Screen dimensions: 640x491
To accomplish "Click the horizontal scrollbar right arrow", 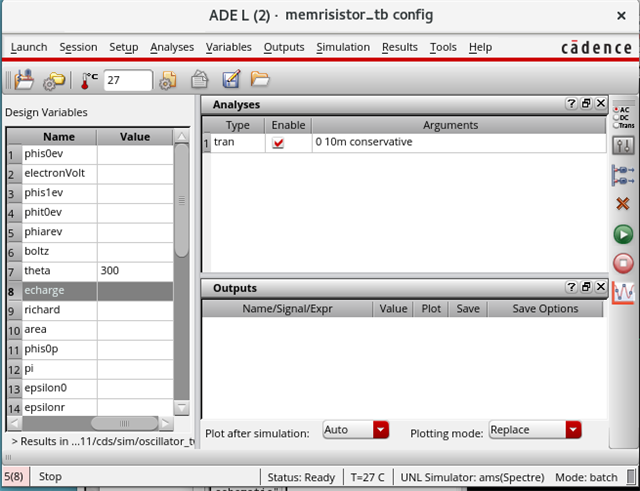I will click(x=165, y=424).
